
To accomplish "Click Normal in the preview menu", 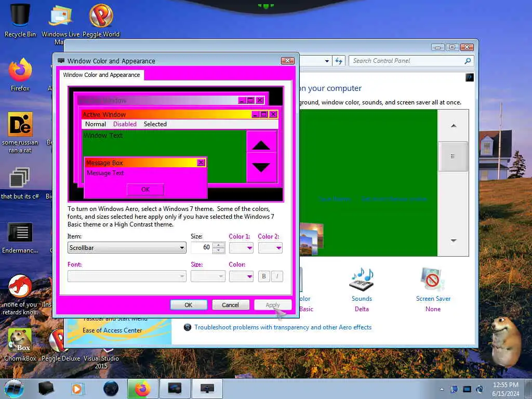I will click(96, 124).
